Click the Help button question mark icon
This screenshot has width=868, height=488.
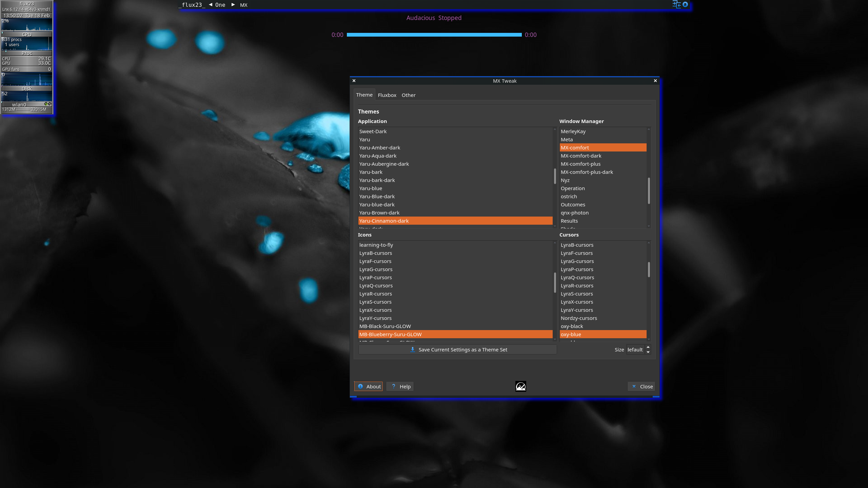pyautogui.click(x=393, y=386)
